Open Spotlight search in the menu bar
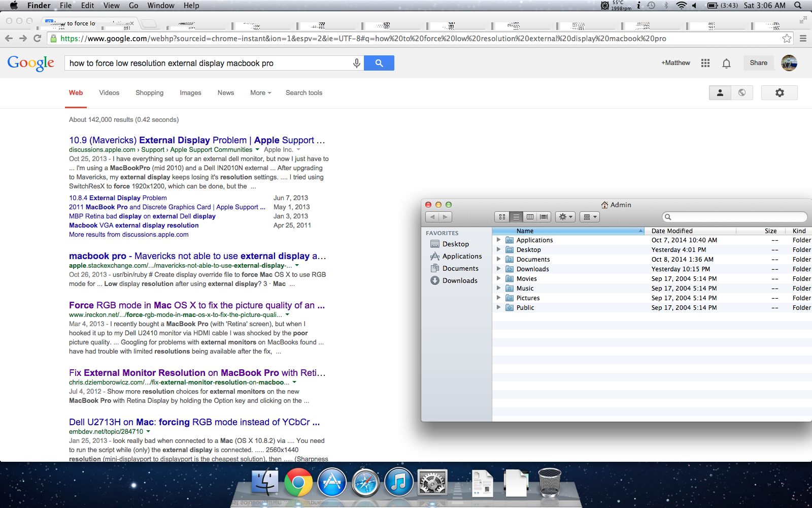812x508 pixels. click(798, 6)
